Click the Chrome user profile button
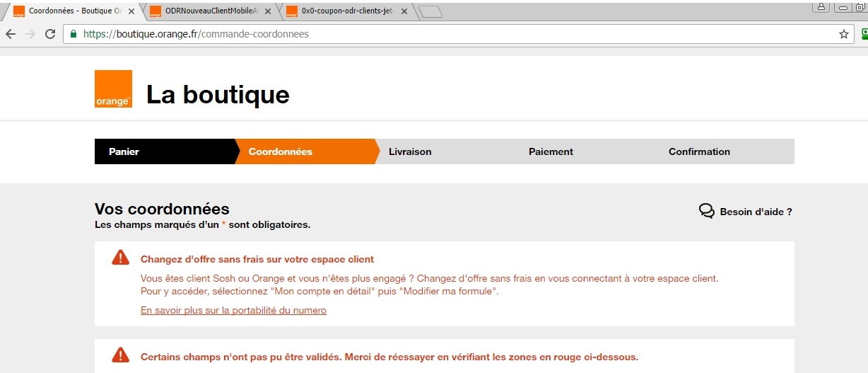 [x=821, y=7]
